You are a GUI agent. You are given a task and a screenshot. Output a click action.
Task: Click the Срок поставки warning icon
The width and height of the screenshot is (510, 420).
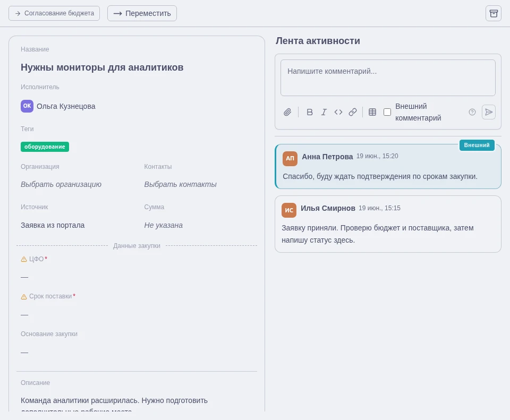[24, 296]
